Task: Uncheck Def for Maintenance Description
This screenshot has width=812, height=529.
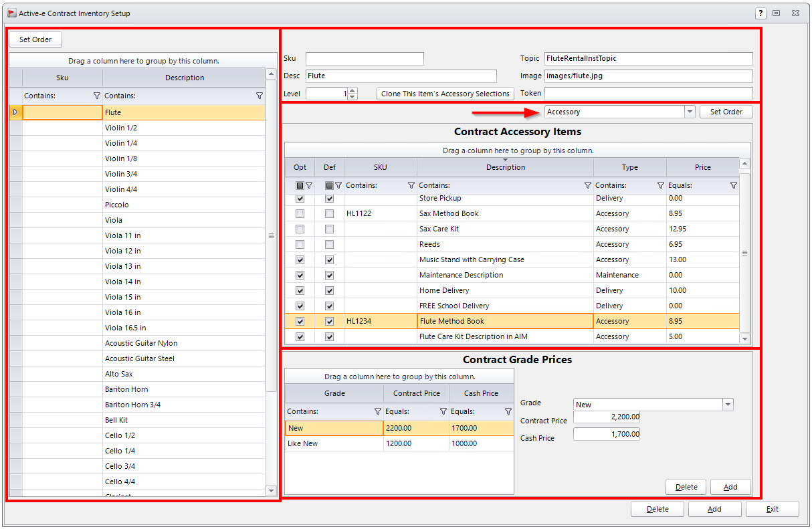Action: coord(329,275)
